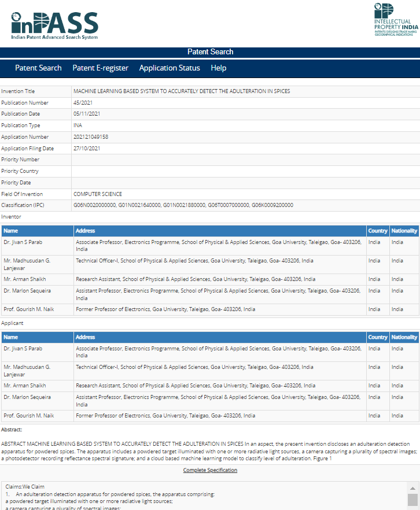
Task: Click the Applicant table Nationality header
Action: (404, 337)
